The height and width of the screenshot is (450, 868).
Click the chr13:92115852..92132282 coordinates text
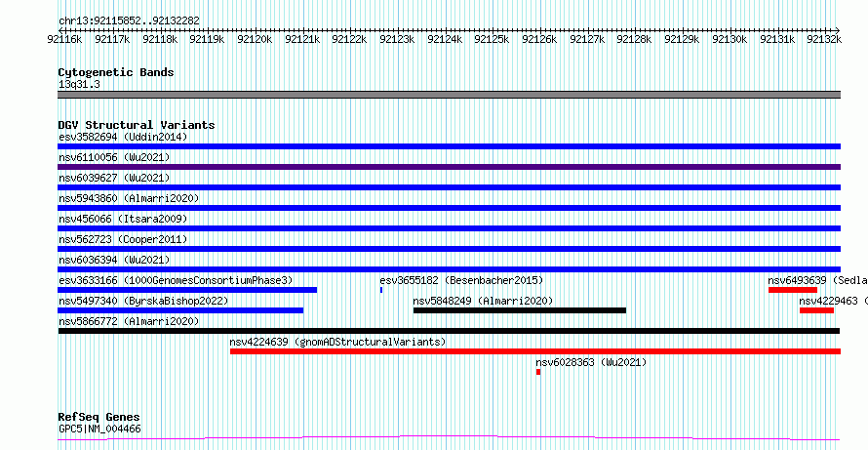[129, 20]
